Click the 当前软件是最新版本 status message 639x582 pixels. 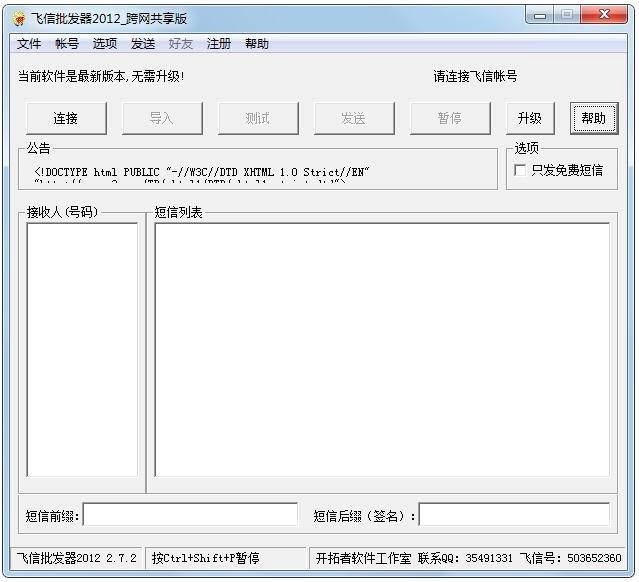pyautogui.click(x=101, y=76)
